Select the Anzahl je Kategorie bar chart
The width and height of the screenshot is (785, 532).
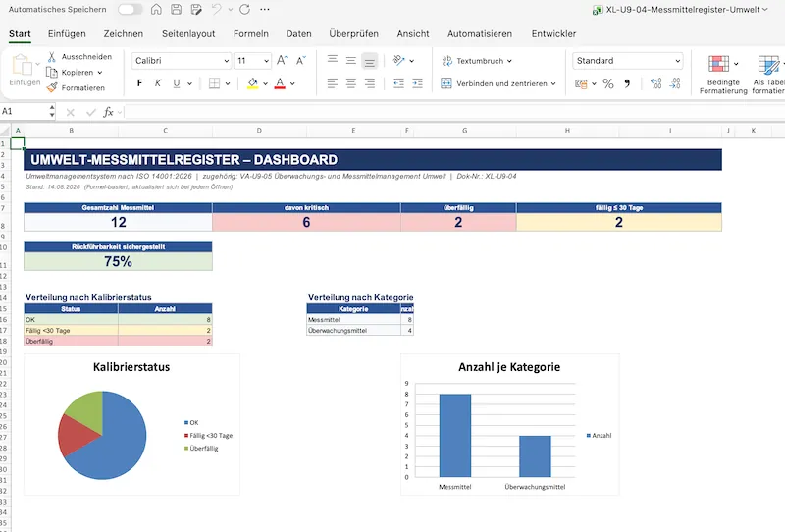pos(509,425)
